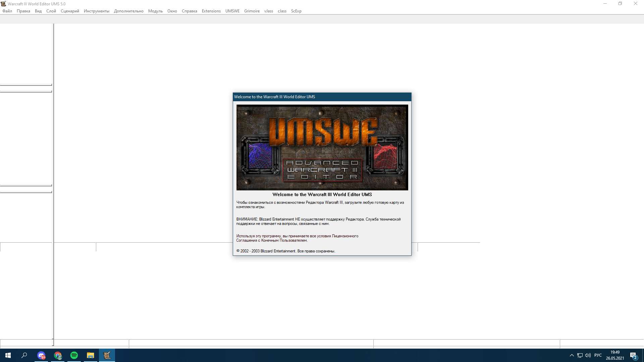Open Spotify from the taskbar

[x=74, y=355]
